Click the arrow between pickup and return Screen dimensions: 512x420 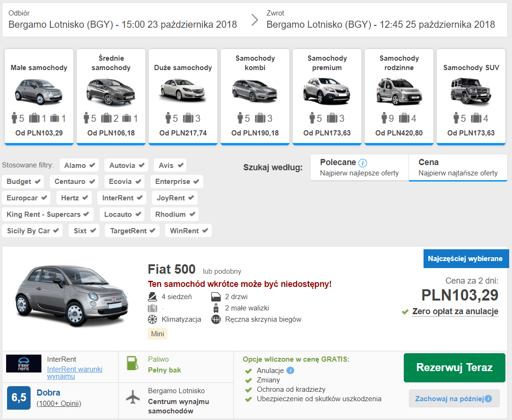[x=255, y=20]
